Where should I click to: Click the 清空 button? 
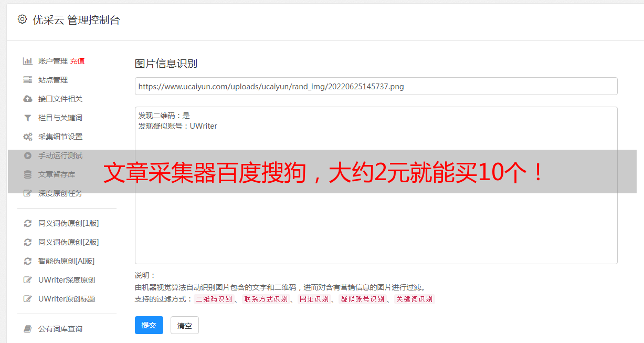tap(185, 326)
